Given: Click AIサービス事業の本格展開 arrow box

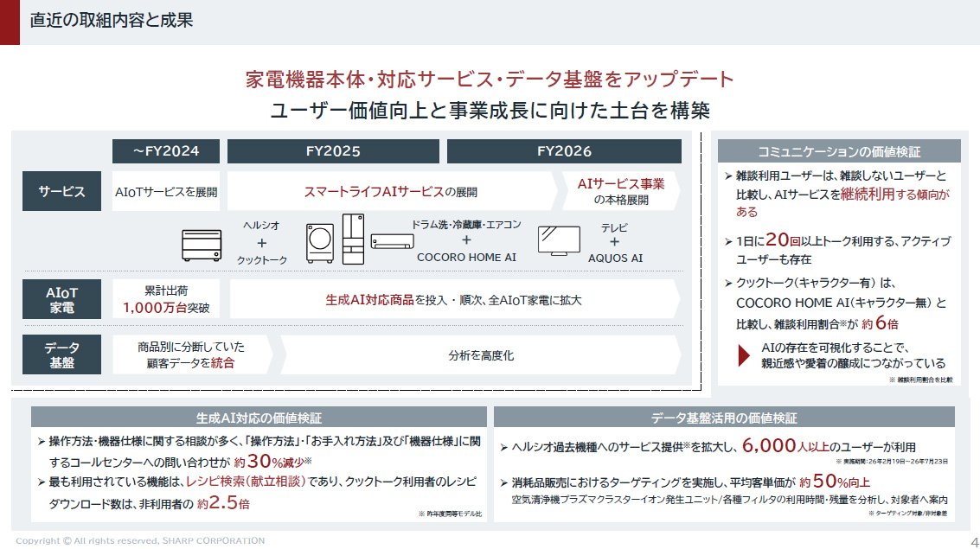Looking at the screenshot, I should 621,191.
